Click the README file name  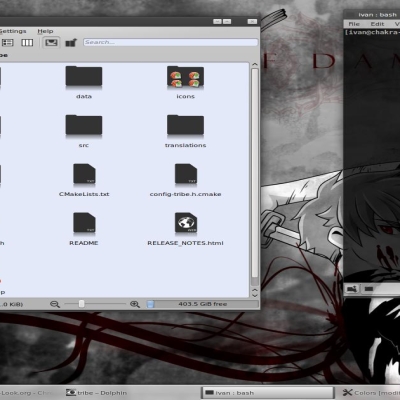[x=84, y=243]
